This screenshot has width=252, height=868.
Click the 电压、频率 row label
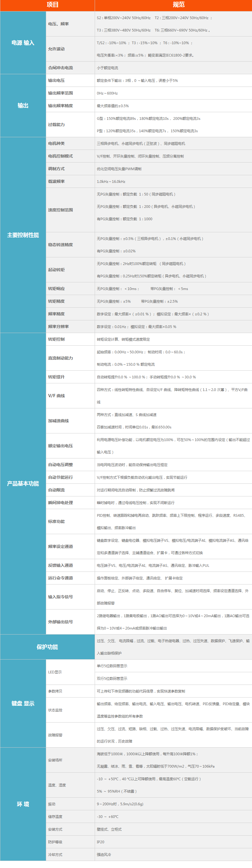tap(59, 24)
